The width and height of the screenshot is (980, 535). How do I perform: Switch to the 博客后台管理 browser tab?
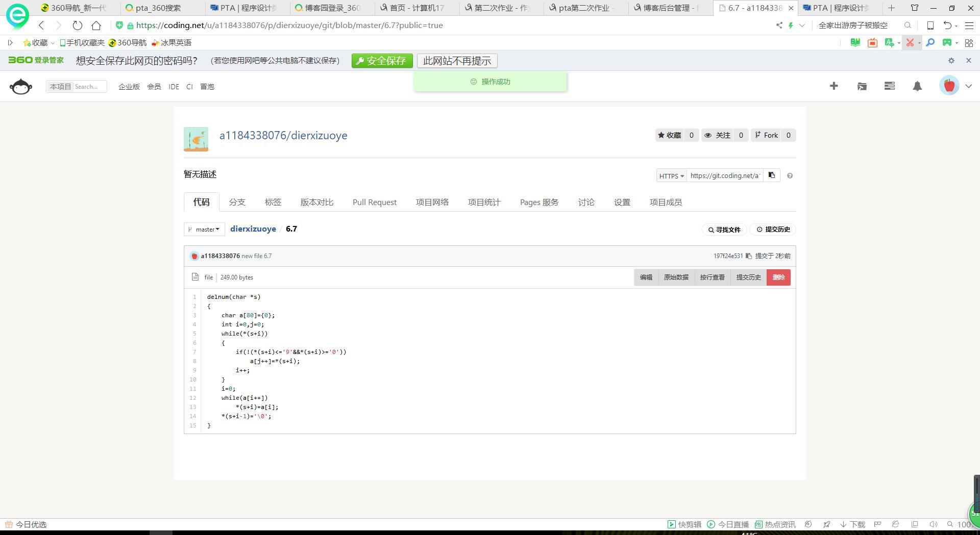point(671,8)
